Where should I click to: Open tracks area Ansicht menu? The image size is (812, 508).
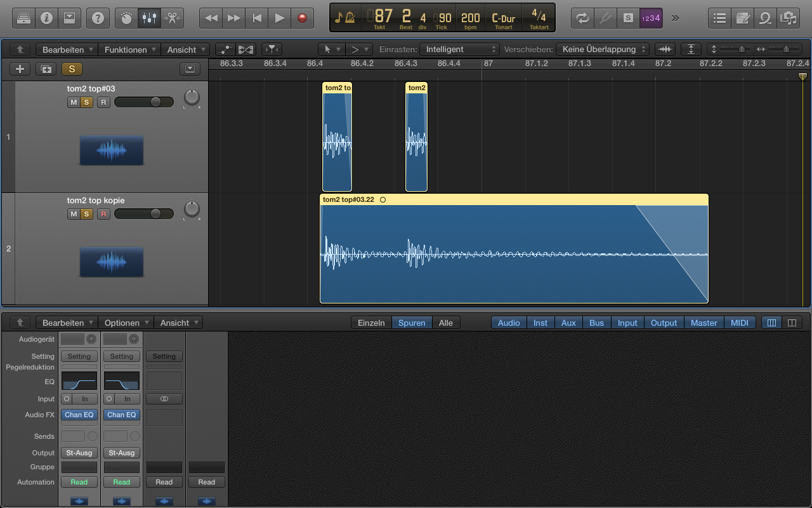[185, 49]
